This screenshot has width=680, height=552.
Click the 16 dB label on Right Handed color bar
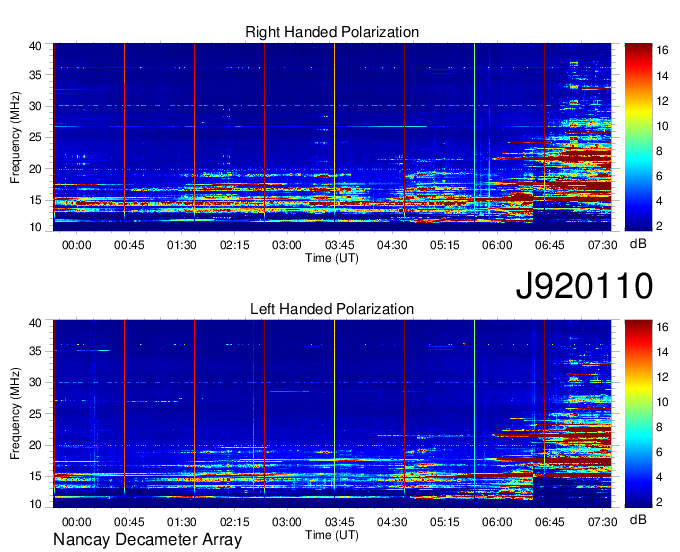pyautogui.click(x=662, y=50)
